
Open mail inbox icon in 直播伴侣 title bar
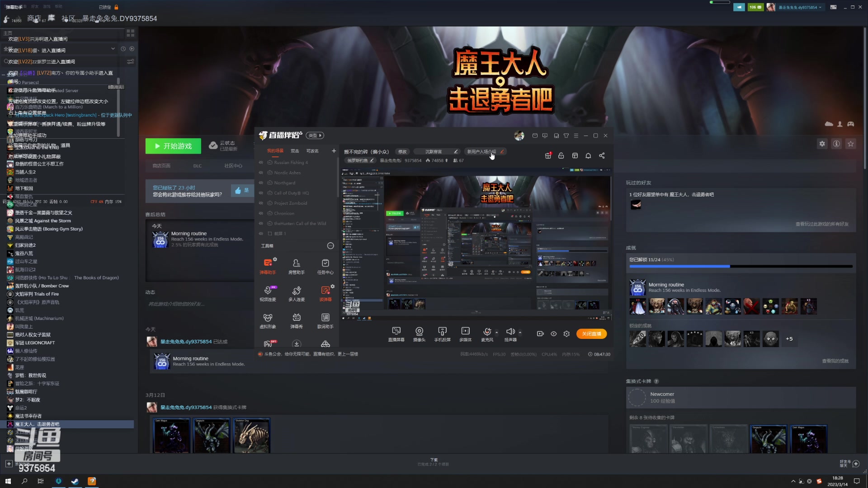pyautogui.click(x=535, y=136)
